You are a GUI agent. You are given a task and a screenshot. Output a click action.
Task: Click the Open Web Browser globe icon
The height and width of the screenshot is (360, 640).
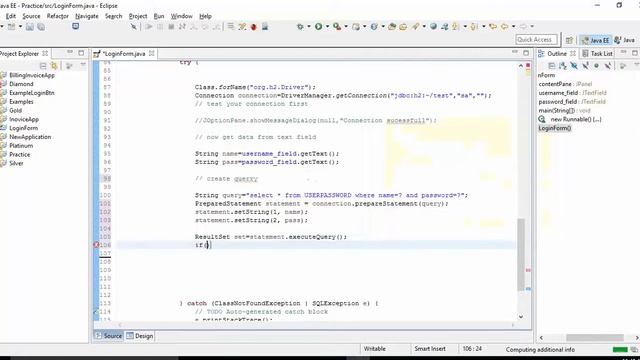433,27
